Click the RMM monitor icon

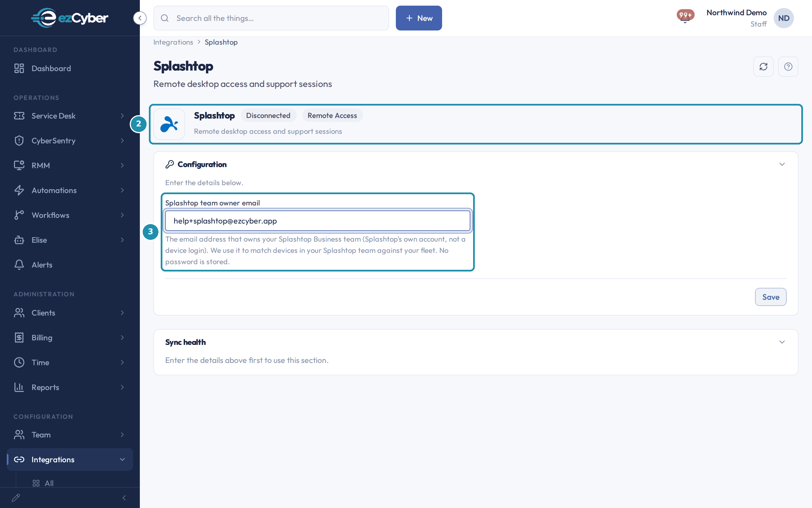pos(19,165)
